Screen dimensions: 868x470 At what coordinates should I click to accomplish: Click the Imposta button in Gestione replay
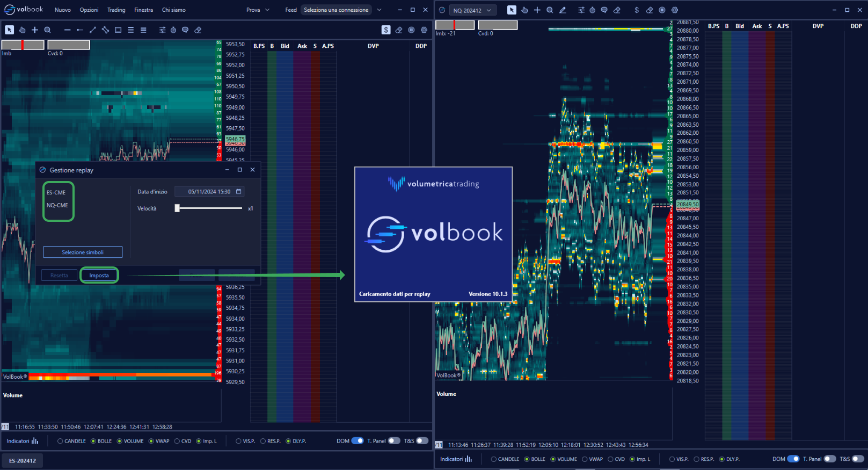coord(99,276)
